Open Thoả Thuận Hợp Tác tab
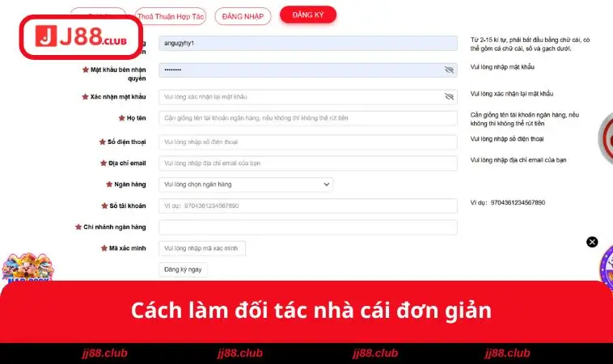 pyautogui.click(x=171, y=16)
